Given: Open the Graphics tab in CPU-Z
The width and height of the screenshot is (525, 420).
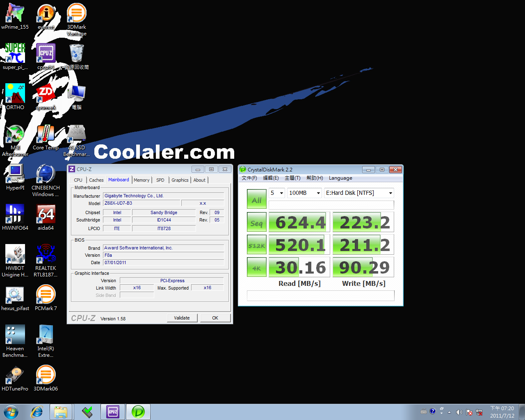Looking at the screenshot, I should click(x=180, y=180).
